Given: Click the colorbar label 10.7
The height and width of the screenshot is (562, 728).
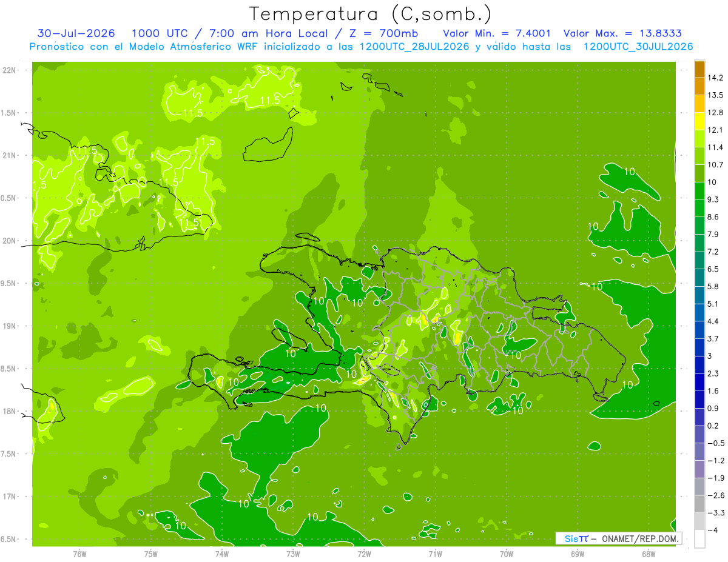Looking at the screenshot, I should pyautogui.click(x=715, y=164).
